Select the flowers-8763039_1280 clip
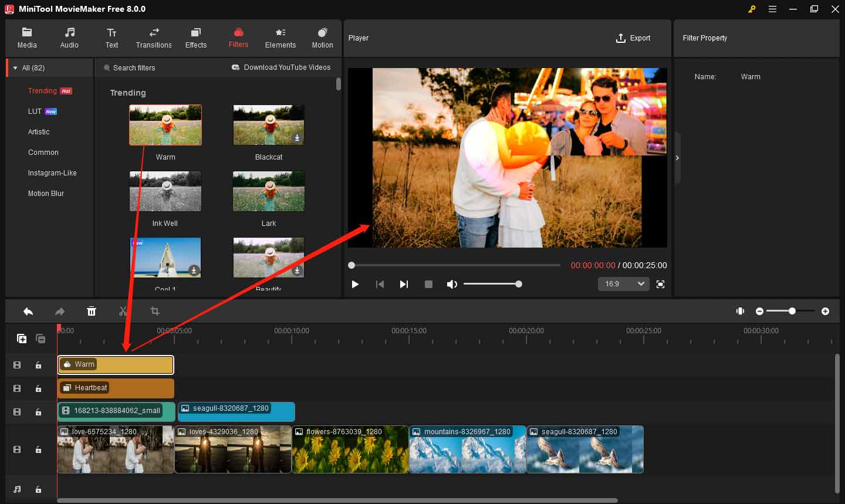The height and width of the screenshot is (504, 845). (x=350, y=449)
